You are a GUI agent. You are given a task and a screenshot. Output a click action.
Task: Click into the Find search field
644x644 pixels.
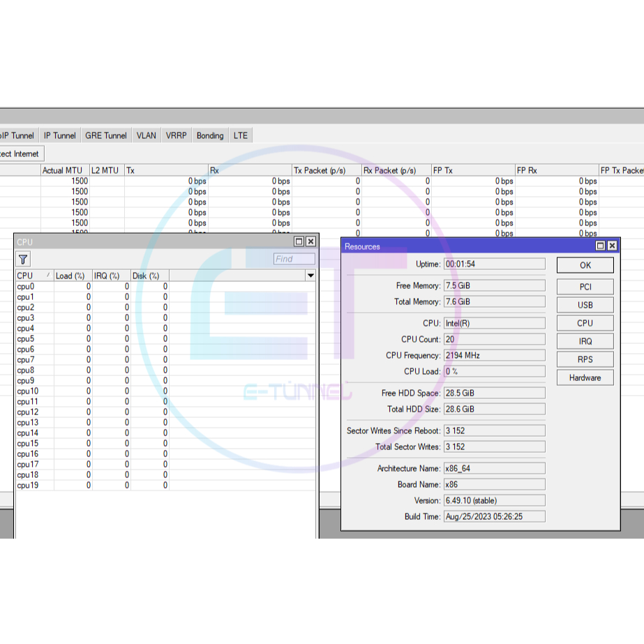(294, 259)
